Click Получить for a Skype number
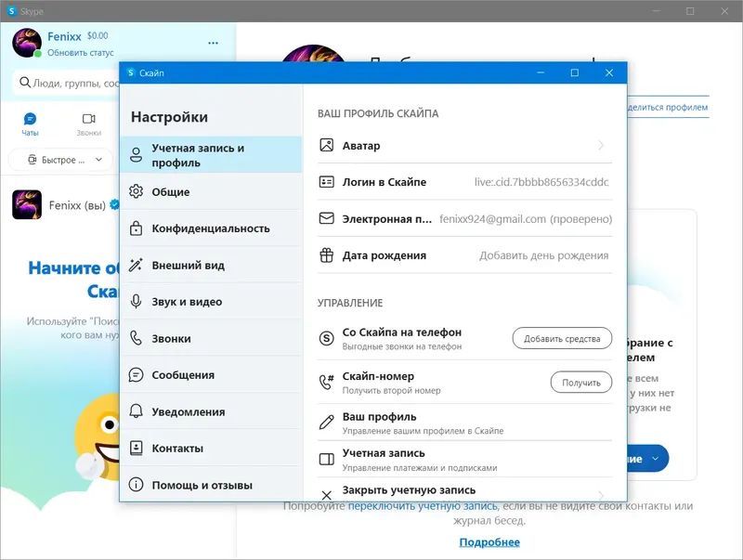743x560 pixels. point(581,382)
